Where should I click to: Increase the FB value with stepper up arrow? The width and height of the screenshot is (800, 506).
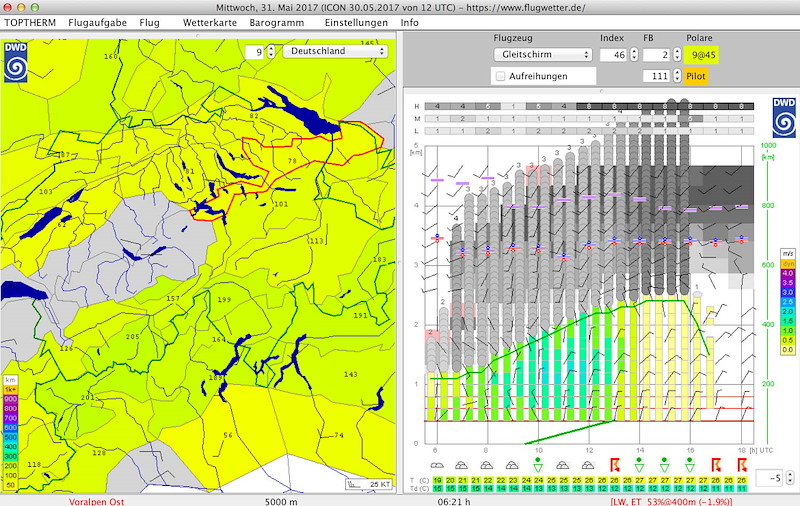677,52
